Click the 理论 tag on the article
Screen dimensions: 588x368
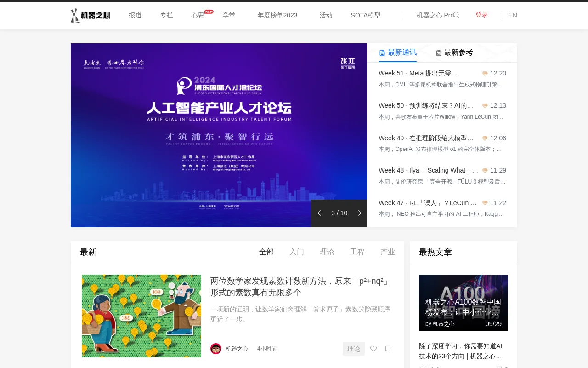pyautogui.click(x=353, y=349)
